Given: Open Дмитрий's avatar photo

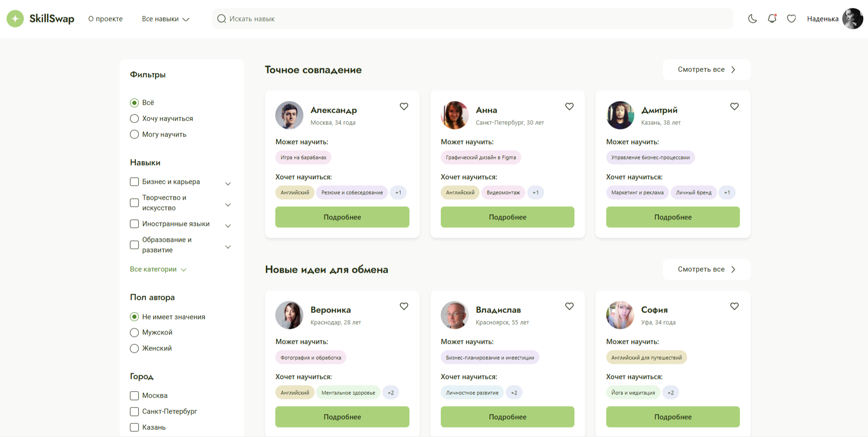Looking at the screenshot, I should [x=620, y=115].
